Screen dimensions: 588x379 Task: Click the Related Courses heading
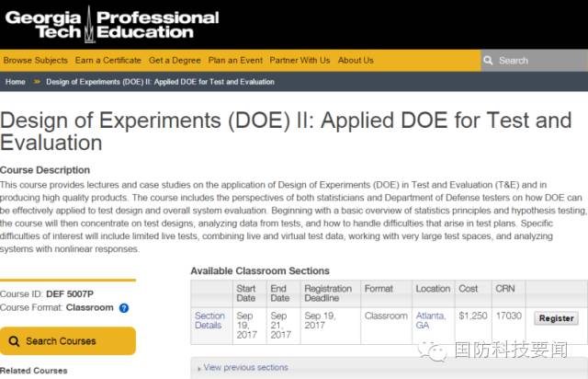tap(33, 371)
